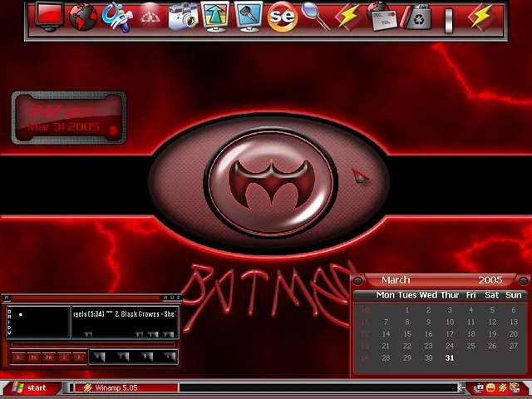
Task: Click Winamp's red 'A' button
Action: [x=18, y=357]
